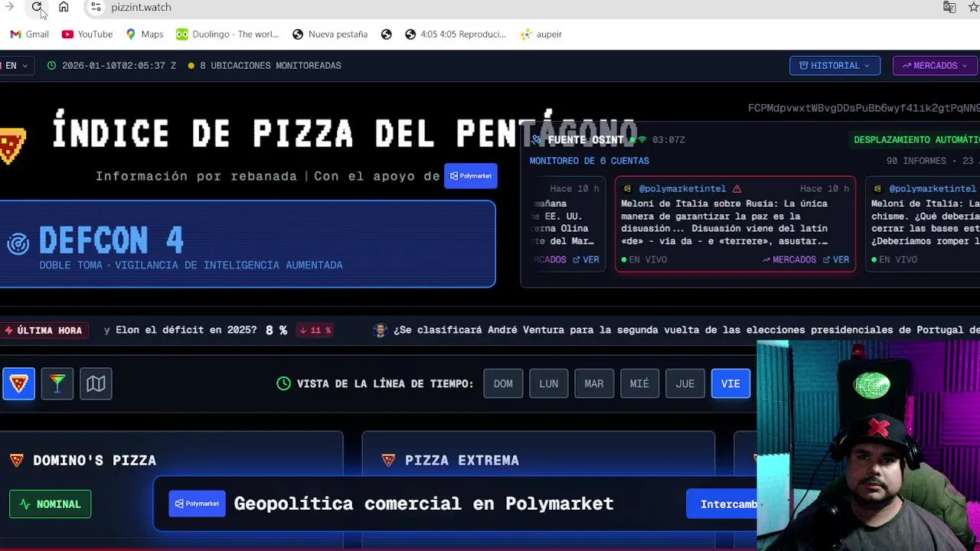Expand the EN language dropdown

[15, 65]
